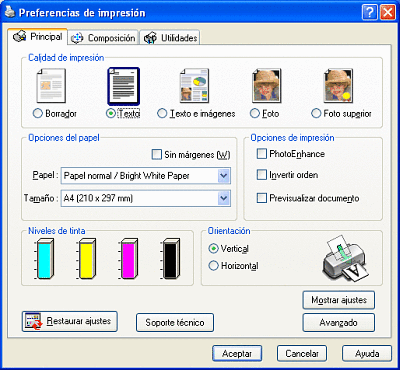
Task: Click the black ink level cartridge
Action: 170,259
